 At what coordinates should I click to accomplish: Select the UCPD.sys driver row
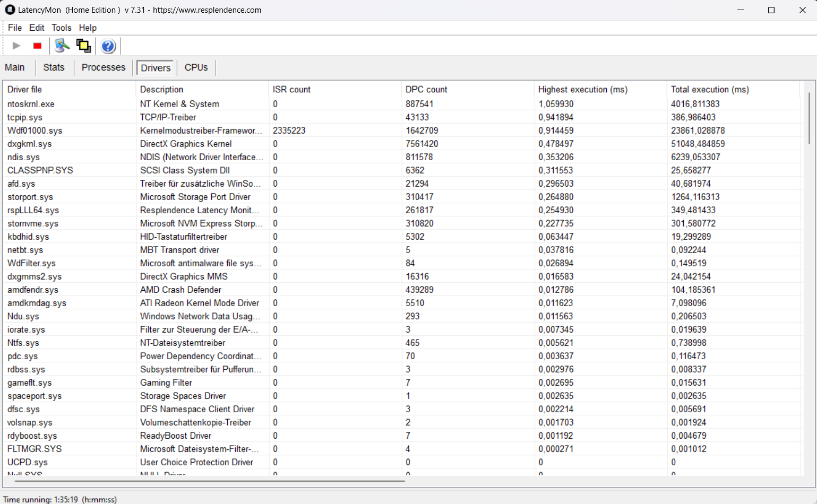click(x=403, y=462)
